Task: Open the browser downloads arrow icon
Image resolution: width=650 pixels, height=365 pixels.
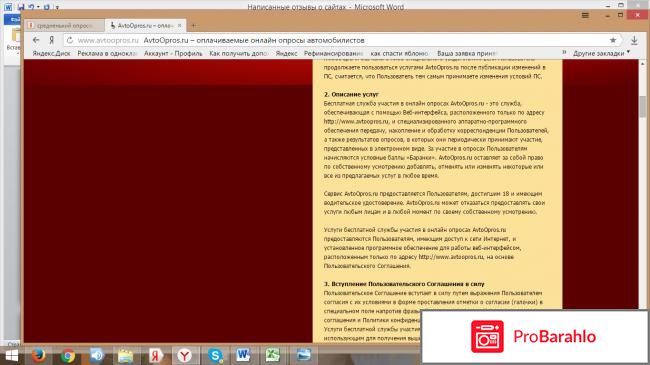Action: 634,40
